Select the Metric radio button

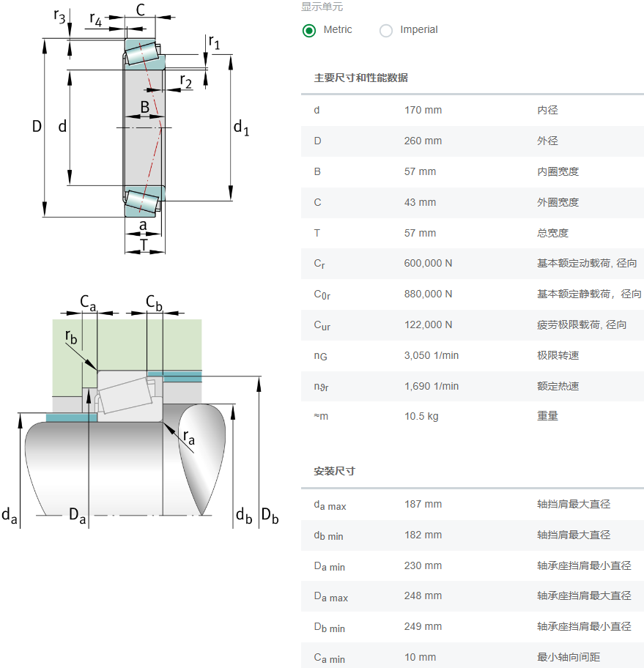pos(309,31)
